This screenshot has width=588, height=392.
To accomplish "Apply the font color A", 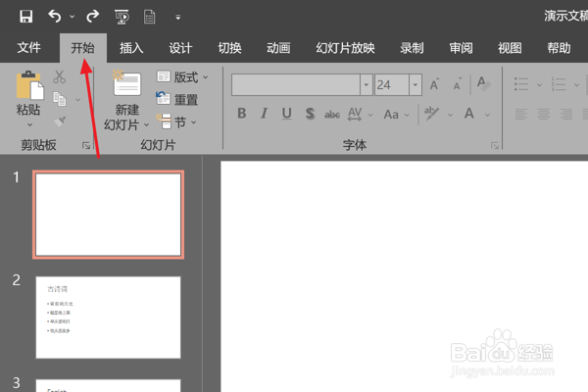I will 469,114.
